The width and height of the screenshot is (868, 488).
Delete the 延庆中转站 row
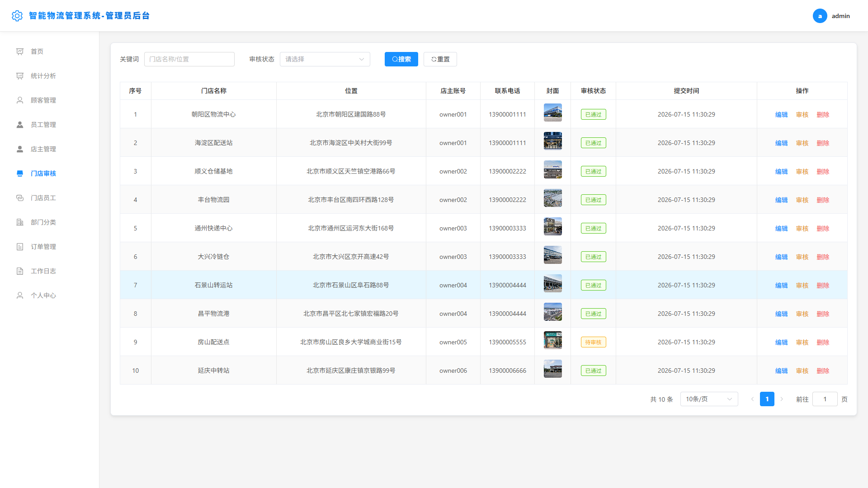click(x=823, y=371)
